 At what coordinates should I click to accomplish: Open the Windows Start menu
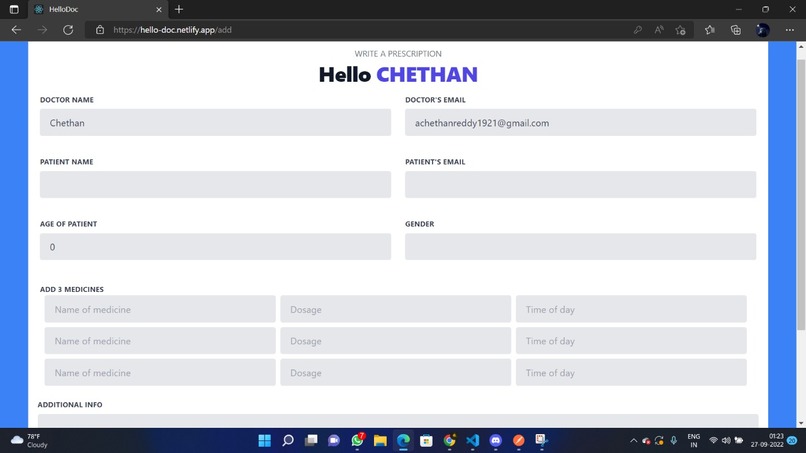265,441
